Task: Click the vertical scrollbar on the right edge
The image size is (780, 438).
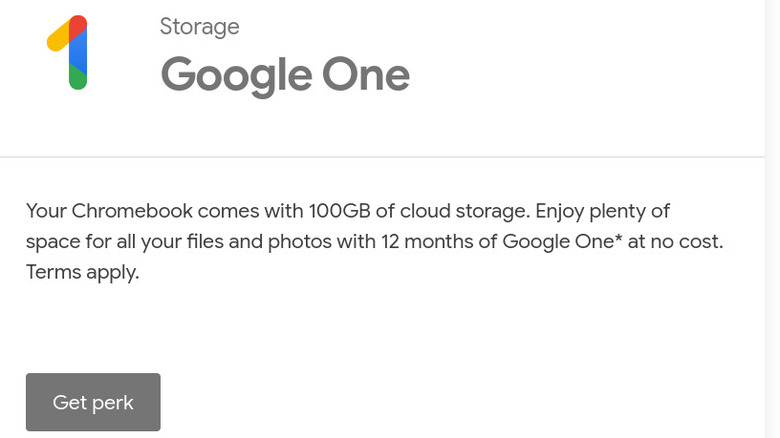Action: point(772,219)
